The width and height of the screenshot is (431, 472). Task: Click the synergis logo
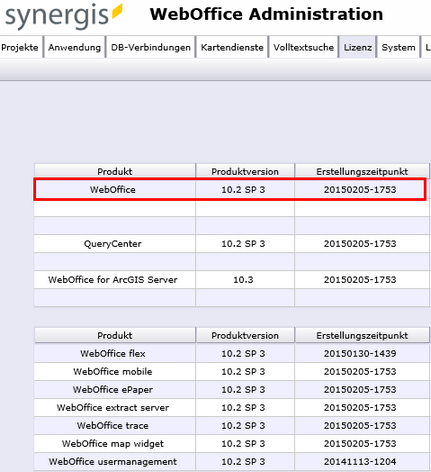[x=64, y=16]
